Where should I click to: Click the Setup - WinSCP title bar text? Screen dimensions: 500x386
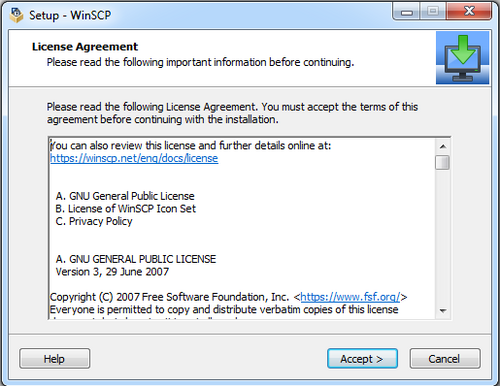point(70,15)
